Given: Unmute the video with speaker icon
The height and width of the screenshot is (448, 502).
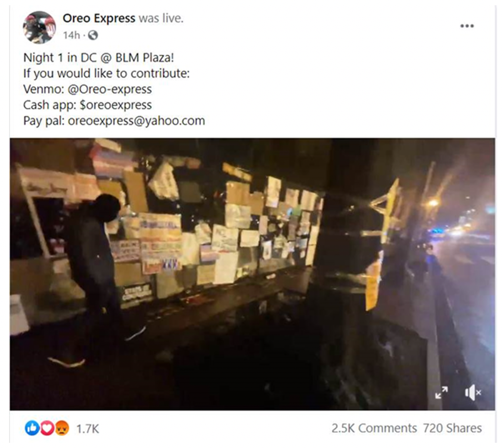Looking at the screenshot, I should [x=473, y=392].
